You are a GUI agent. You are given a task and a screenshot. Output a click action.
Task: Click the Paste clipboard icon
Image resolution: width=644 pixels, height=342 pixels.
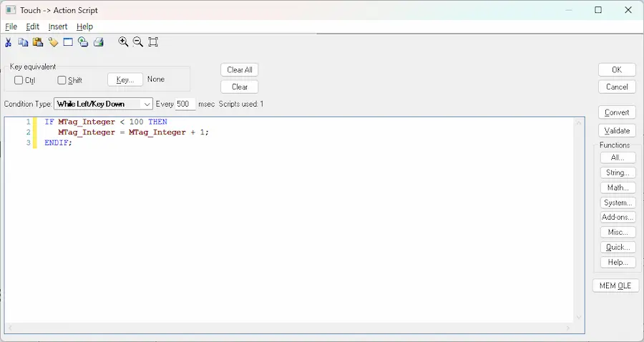click(38, 42)
